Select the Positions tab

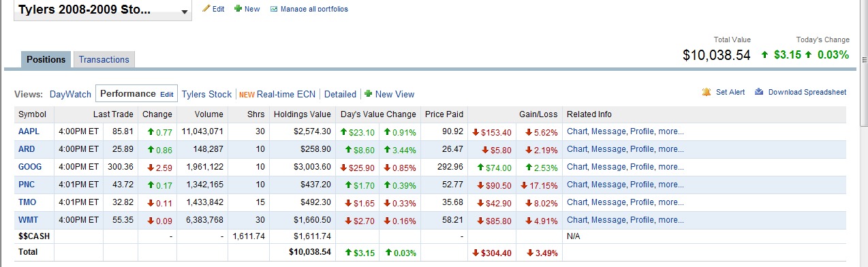click(x=46, y=59)
